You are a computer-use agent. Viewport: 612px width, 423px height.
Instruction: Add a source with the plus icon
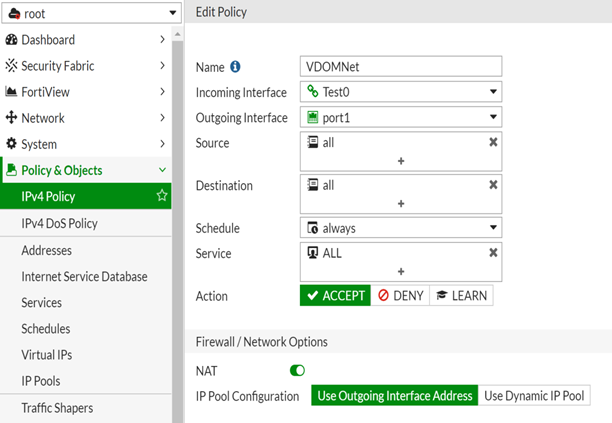pos(401,160)
